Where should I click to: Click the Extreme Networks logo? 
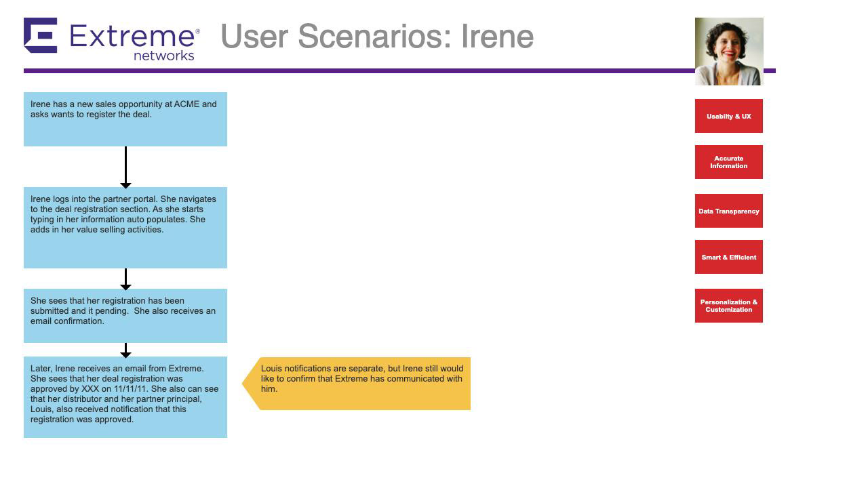(112, 39)
